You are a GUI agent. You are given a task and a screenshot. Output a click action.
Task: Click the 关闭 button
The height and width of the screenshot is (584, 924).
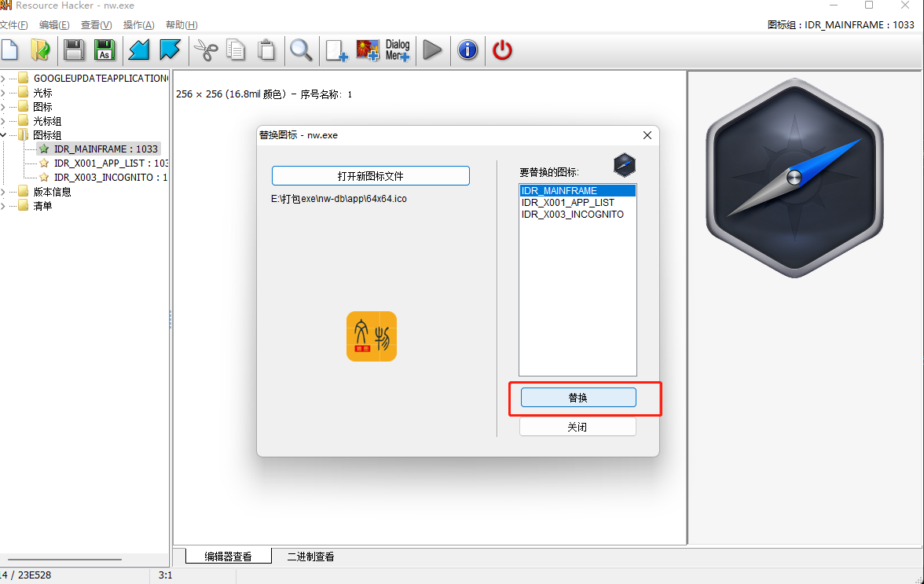pos(577,427)
